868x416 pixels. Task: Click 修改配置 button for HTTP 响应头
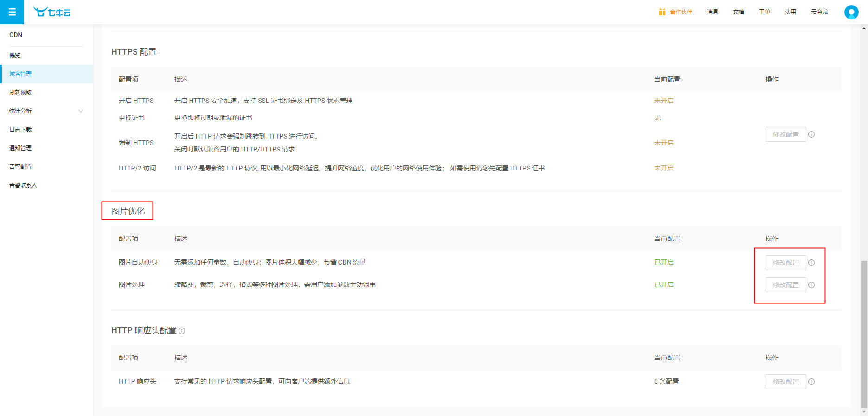[x=785, y=382]
